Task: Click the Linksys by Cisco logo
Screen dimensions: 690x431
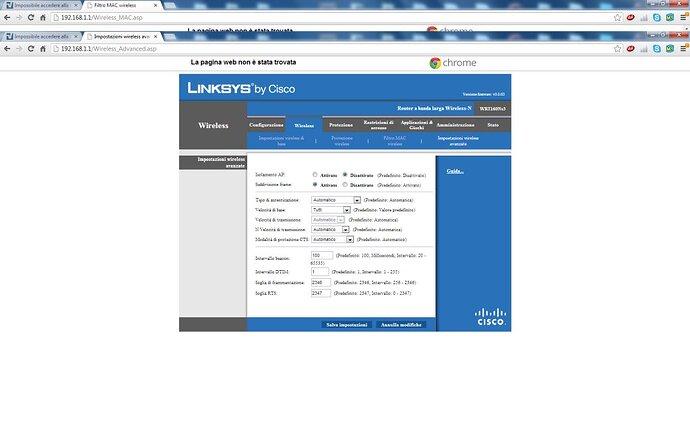Action: tap(240, 89)
